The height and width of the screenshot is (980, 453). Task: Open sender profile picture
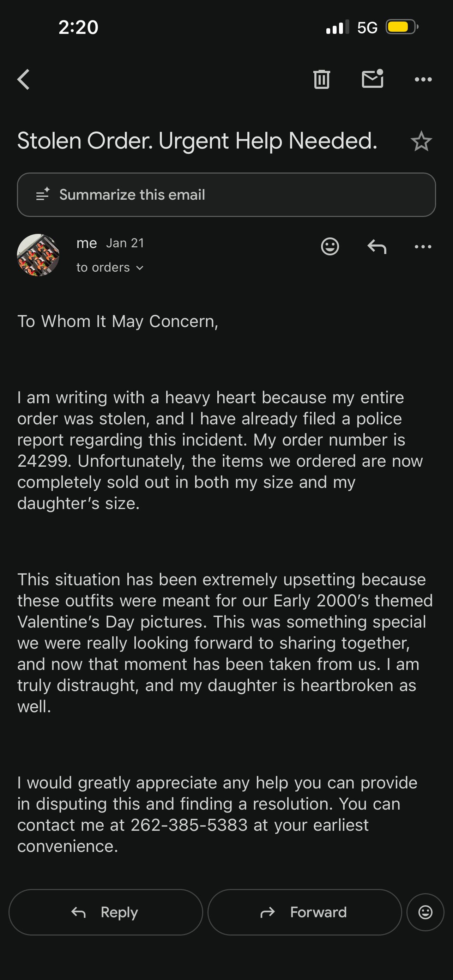[38, 255]
